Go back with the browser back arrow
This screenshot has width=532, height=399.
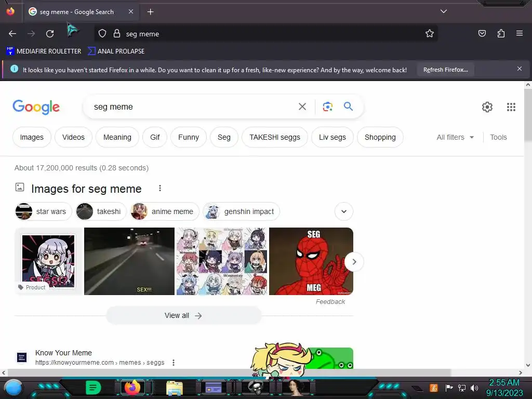(12, 34)
